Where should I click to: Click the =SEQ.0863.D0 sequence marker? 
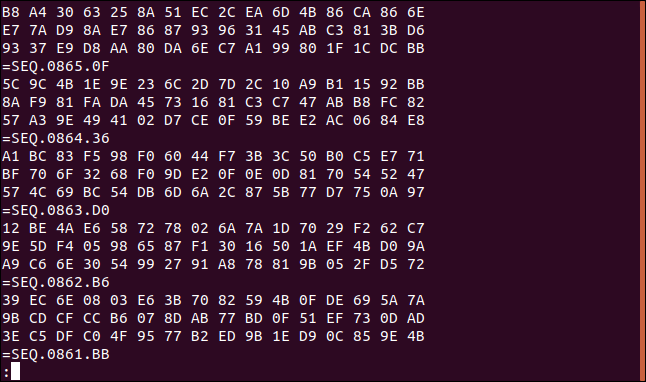(x=56, y=211)
